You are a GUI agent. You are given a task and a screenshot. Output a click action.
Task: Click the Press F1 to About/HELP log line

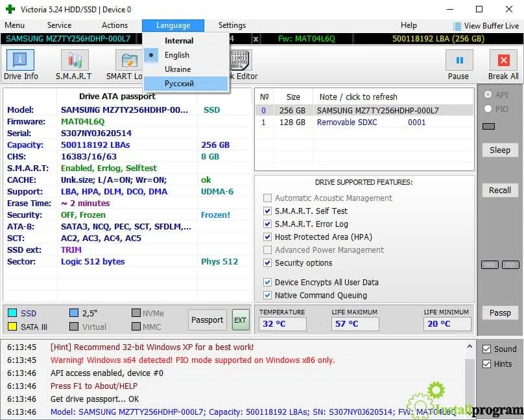point(94,386)
